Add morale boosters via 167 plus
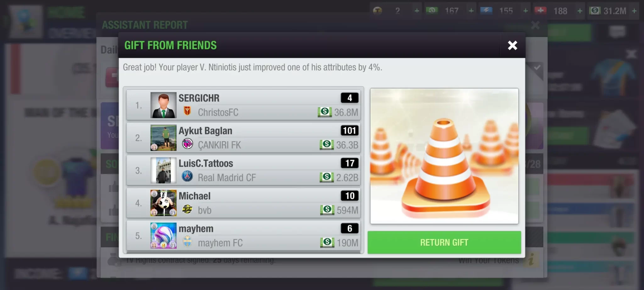The height and width of the screenshot is (290, 644). pyautogui.click(x=471, y=11)
